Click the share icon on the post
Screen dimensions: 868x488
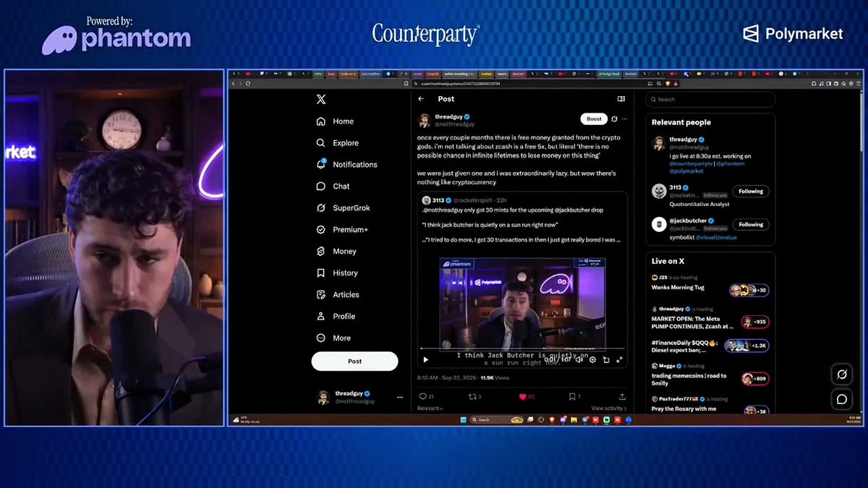[x=622, y=396]
